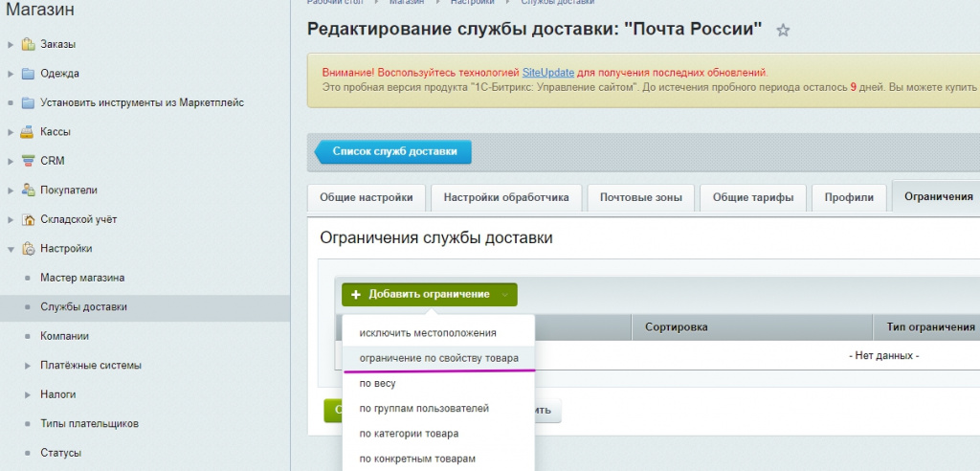The height and width of the screenshot is (471, 980).
Task: Expand the Складской учёт tree node arrow
Action: click(x=11, y=219)
